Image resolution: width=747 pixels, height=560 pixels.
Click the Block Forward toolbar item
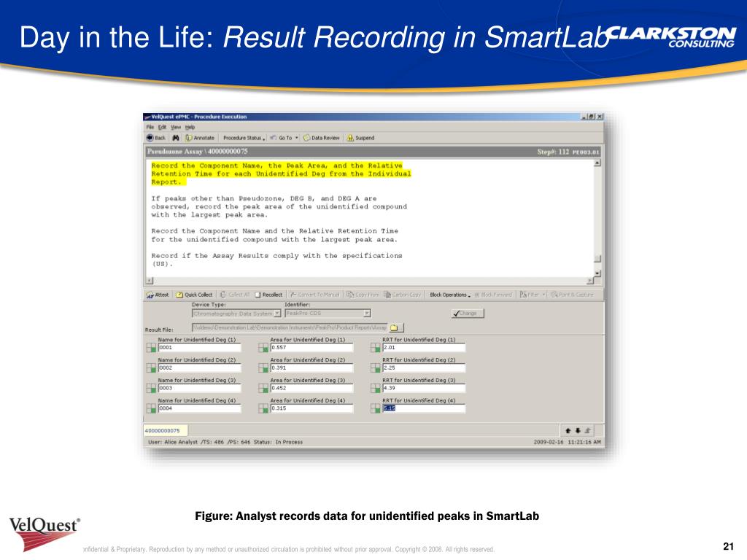point(493,295)
